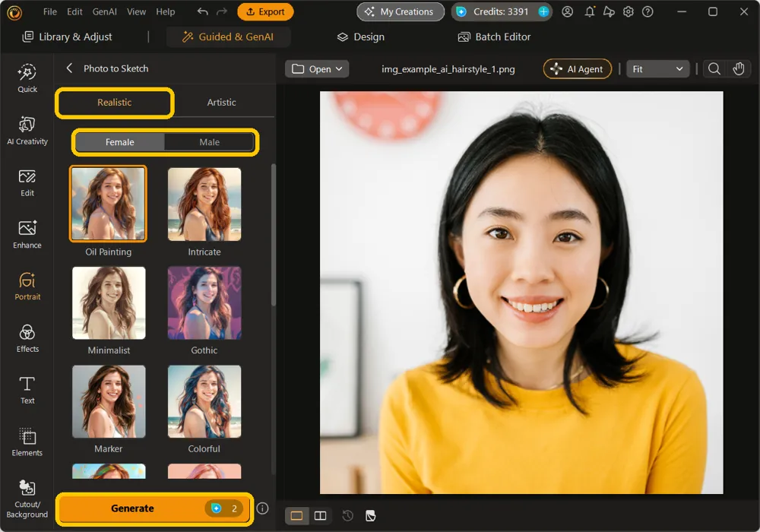This screenshot has width=760, height=532.
Task: Click the undo arrow icon
Action: (x=203, y=11)
